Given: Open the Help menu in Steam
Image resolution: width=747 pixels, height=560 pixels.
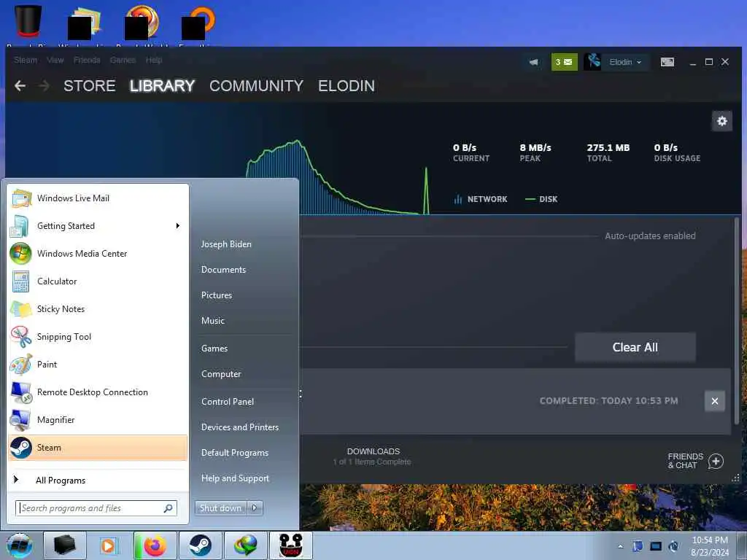Looking at the screenshot, I should coord(154,60).
